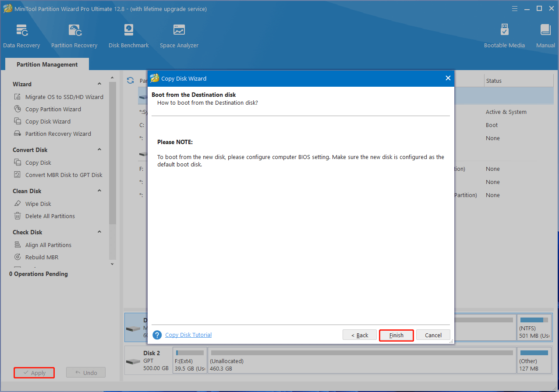Image resolution: width=559 pixels, height=392 pixels.
Task: Close the Copy Disk Wizard dialog
Action: click(448, 78)
